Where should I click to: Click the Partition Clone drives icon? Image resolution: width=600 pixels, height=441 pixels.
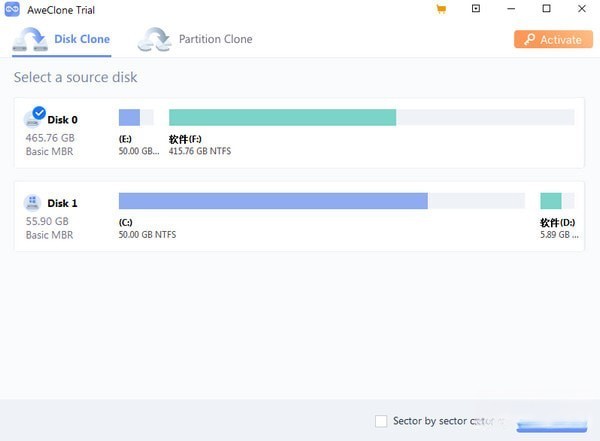pyautogui.click(x=155, y=39)
